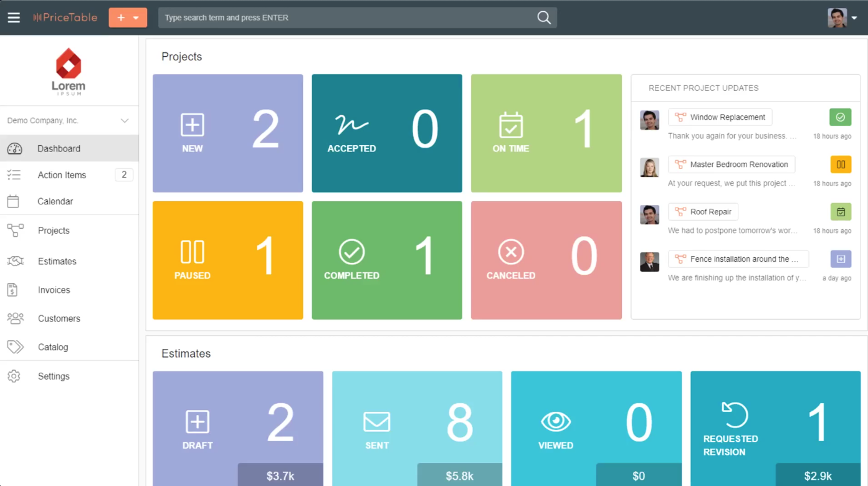Click the yellow paused status icon beside Master Bedroom Renovation

click(841, 164)
